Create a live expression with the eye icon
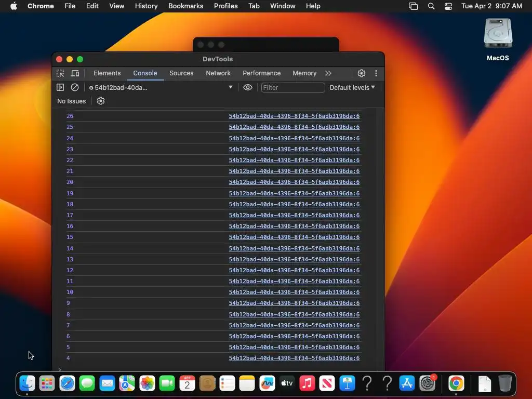532x399 pixels. 248,87
